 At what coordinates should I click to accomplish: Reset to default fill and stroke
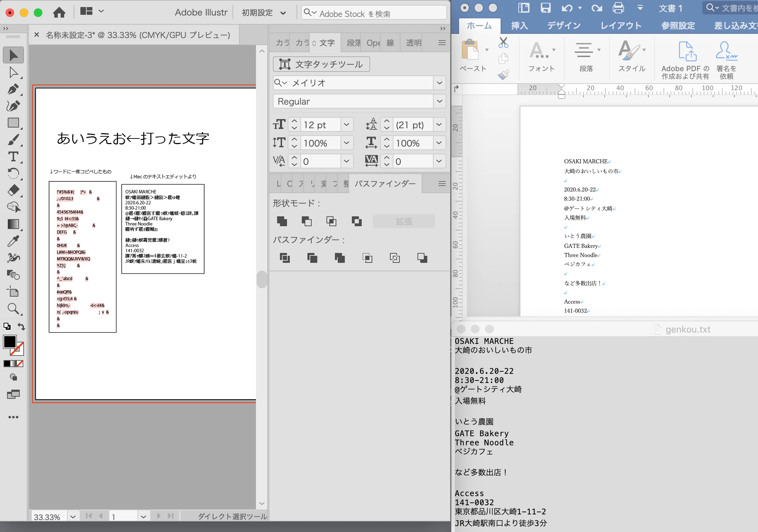7,327
